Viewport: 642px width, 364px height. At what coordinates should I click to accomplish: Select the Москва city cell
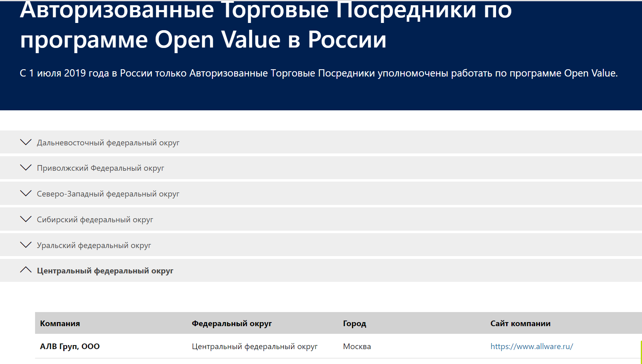(x=357, y=346)
